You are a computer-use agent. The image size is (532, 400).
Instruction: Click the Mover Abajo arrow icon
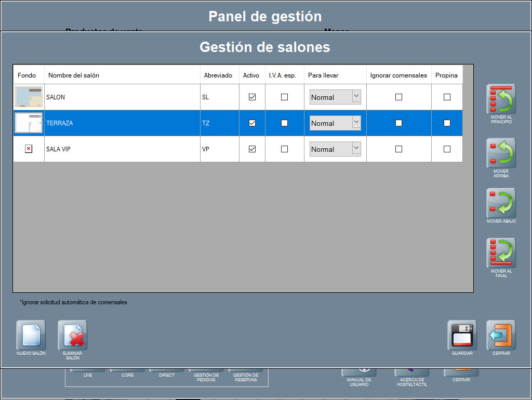501,203
